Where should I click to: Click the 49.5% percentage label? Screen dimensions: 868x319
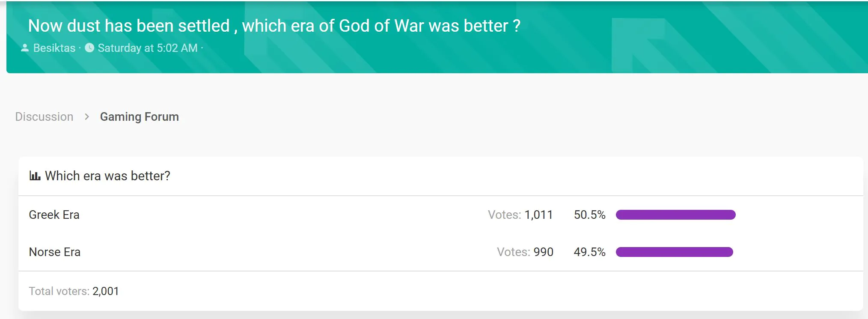coord(590,252)
